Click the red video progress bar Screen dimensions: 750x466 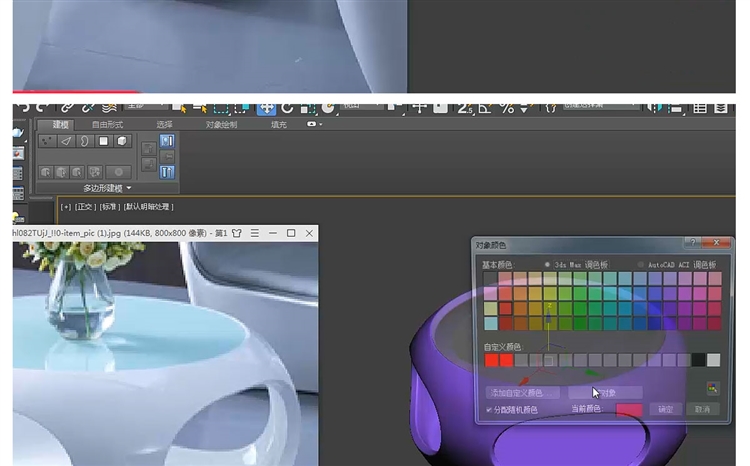pyautogui.click(x=77, y=91)
